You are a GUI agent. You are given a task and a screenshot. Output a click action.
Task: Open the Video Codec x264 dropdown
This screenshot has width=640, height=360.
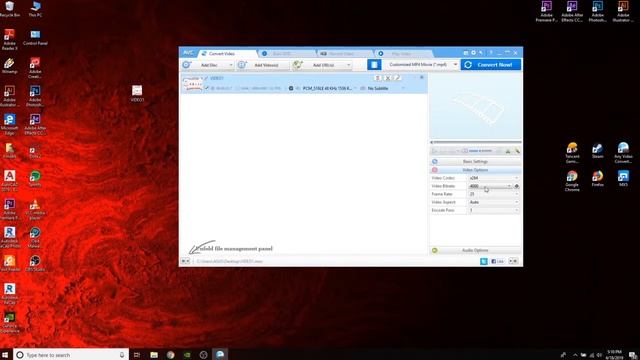(493, 178)
